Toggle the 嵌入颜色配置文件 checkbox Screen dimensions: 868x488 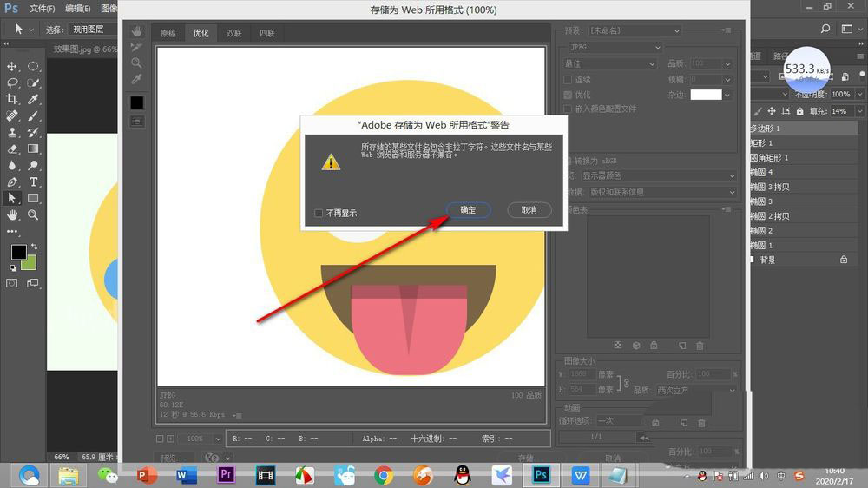tap(568, 109)
